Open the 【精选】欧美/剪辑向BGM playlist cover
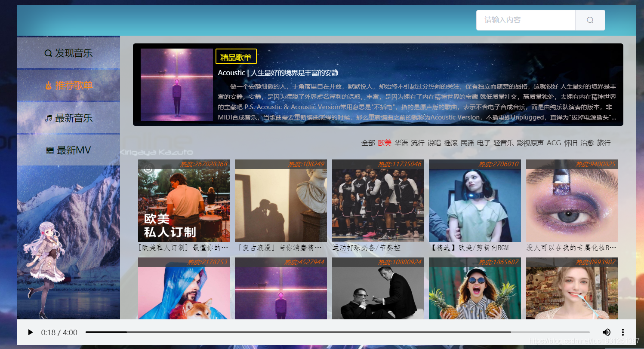The image size is (644, 349). [x=475, y=201]
